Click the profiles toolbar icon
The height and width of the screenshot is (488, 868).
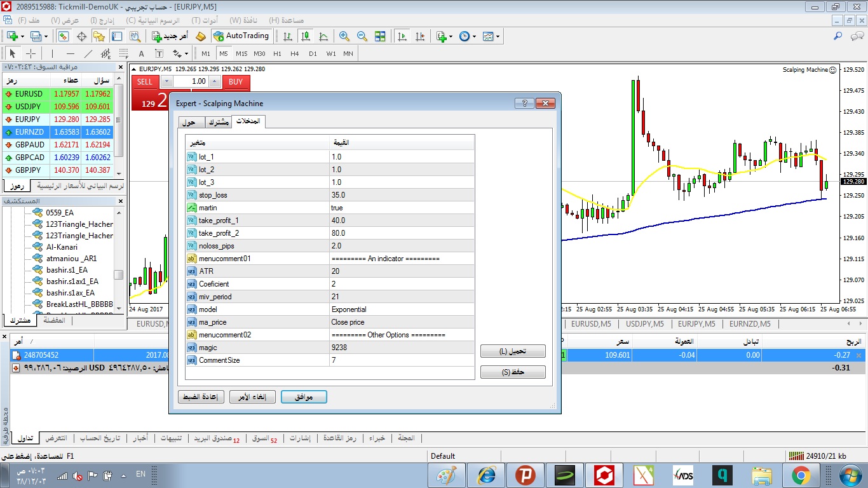[38, 36]
